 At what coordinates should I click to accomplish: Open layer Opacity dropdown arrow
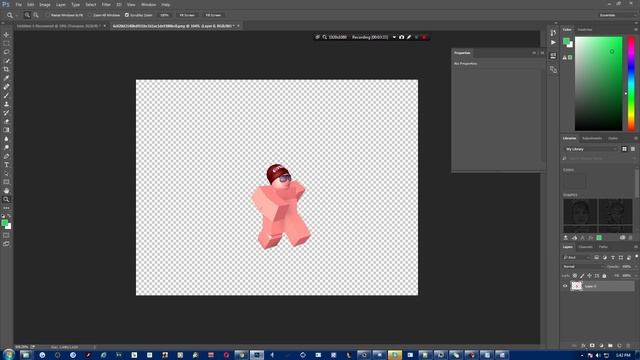click(635, 267)
